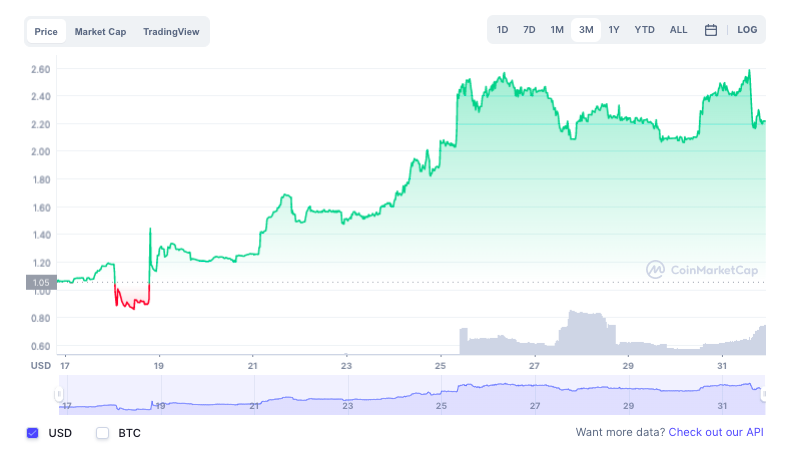Image resolution: width=787 pixels, height=452 pixels.
Task: Click the 1.05 starting price label
Action: click(41, 283)
